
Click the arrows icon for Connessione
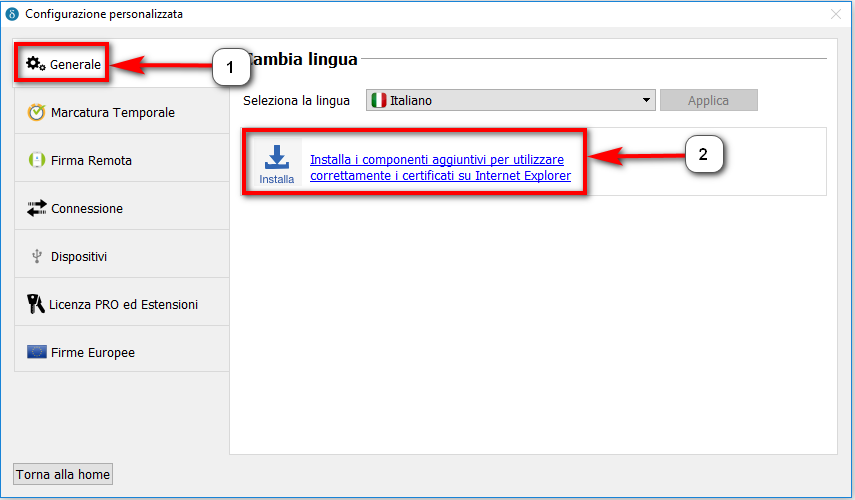click(x=37, y=208)
